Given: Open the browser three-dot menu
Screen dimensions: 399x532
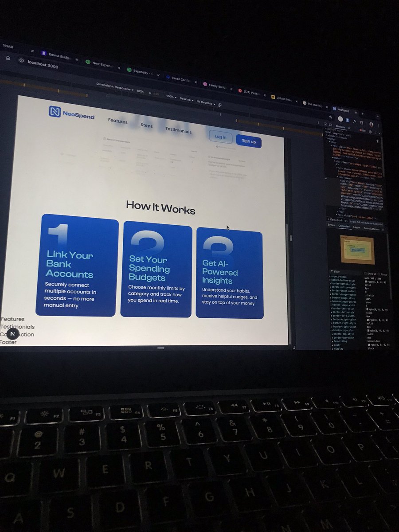Looking at the screenshot, I should pos(378,126).
